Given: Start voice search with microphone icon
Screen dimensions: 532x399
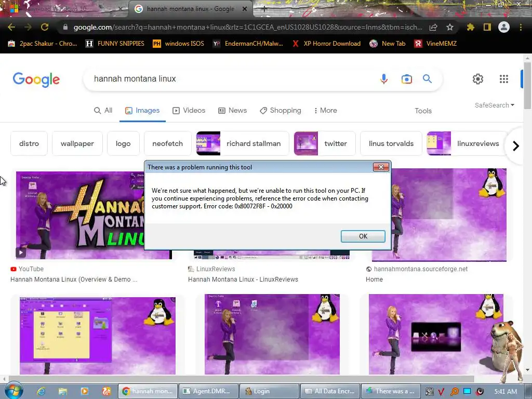Looking at the screenshot, I should 384,79.
